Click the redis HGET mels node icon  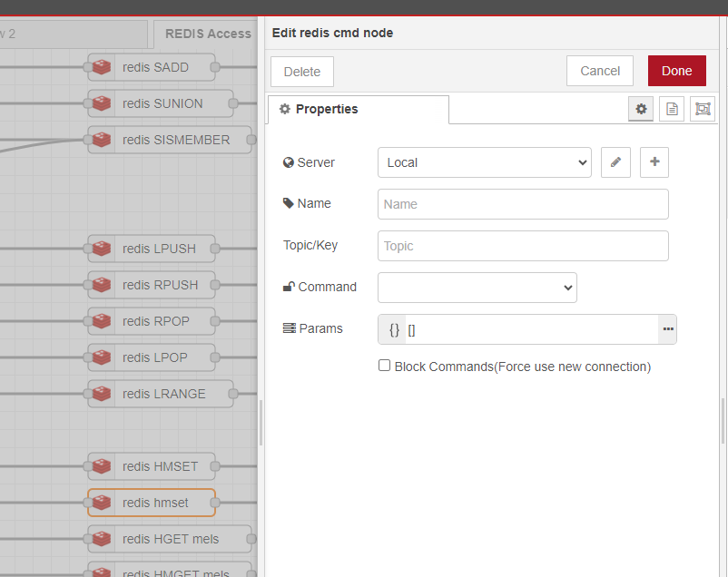(102, 539)
